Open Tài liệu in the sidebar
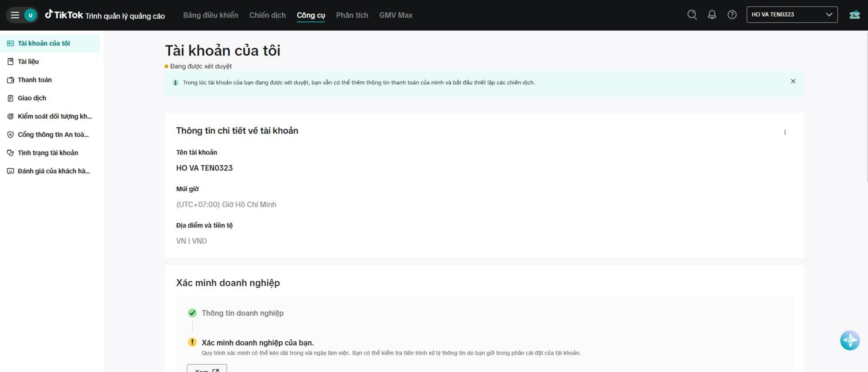The image size is (868, 372). click(28, 62)
